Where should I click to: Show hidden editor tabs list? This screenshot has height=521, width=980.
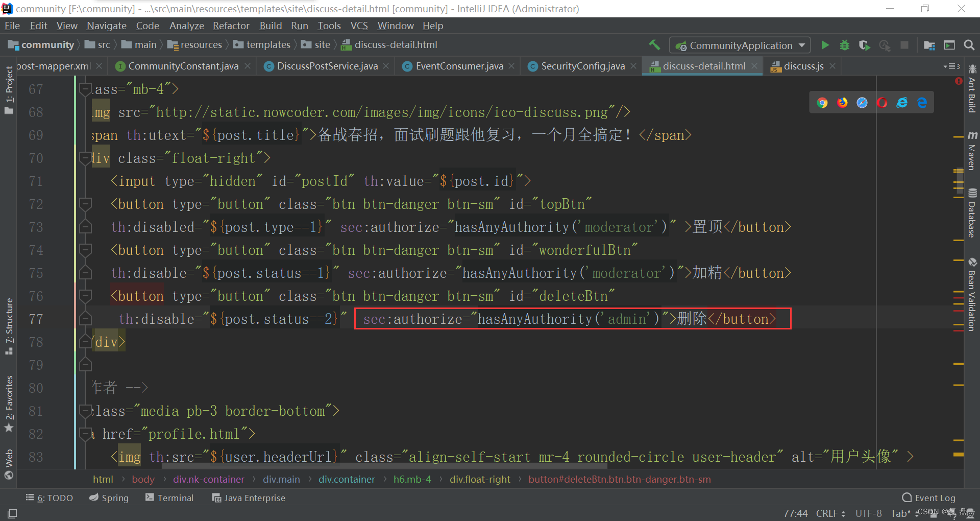(952, 66)
